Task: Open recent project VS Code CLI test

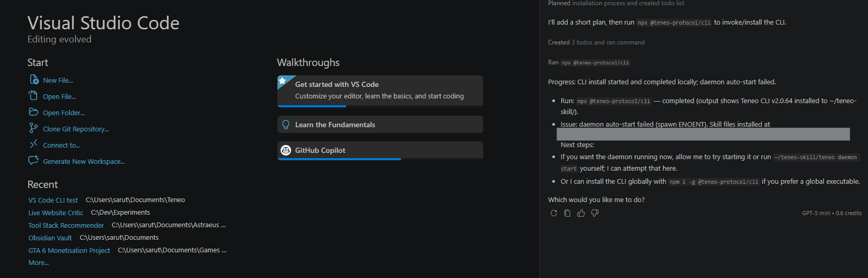Action: click(x=53, y=200)
